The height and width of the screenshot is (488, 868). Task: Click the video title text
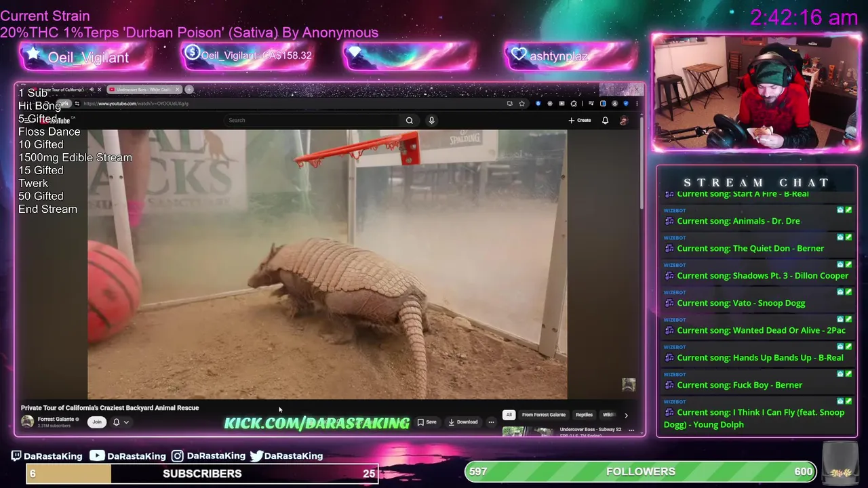[x=110, y=408]
